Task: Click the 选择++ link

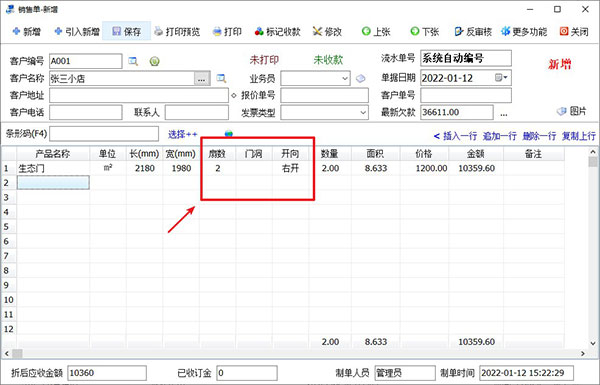Action: pyautogui.click(x=183, y=134)
